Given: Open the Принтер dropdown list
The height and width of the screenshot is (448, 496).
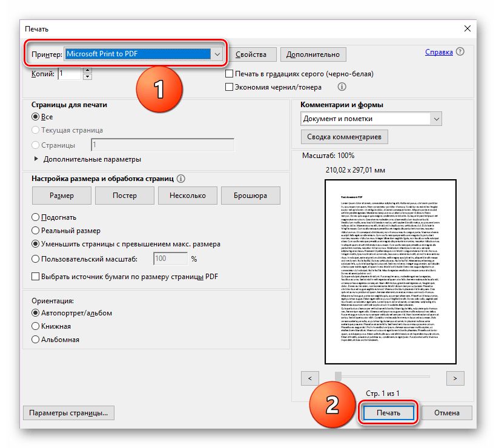Looking at the screenshot, I should pyautogui.click(x=217, y=54).
